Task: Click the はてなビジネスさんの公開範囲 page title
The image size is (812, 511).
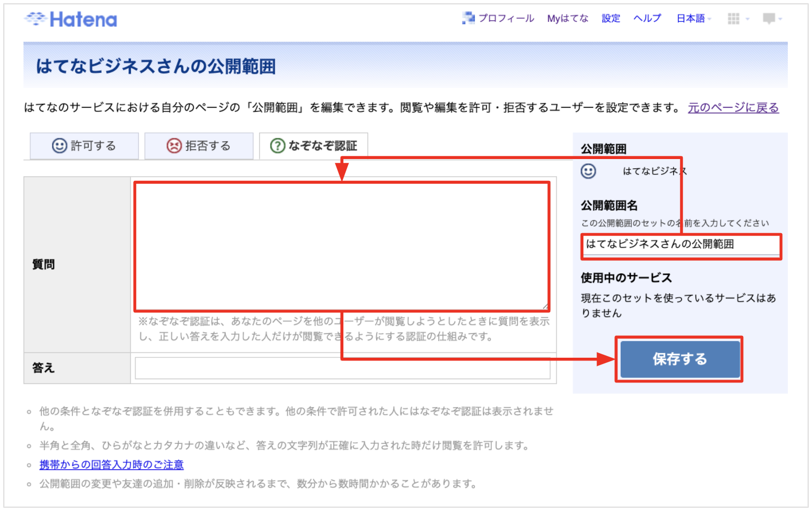Action: [156, 67]
